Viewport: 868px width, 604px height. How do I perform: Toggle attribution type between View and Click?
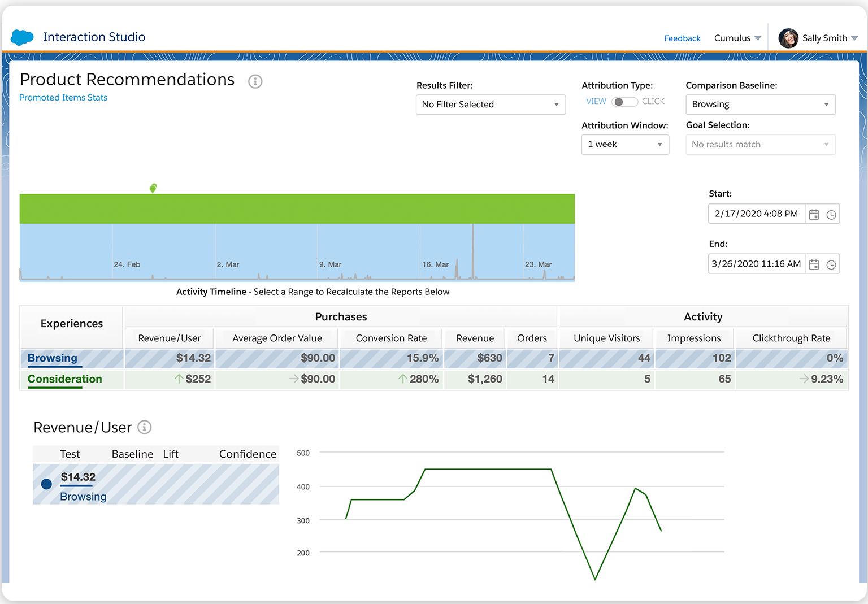coord(624,102)
